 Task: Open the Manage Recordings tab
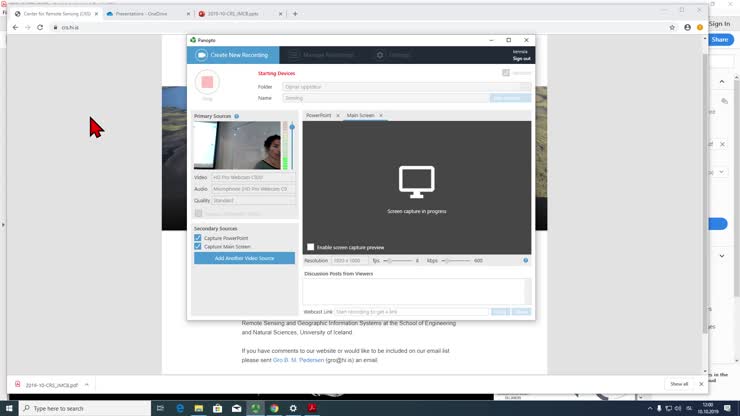tap(322, 55)
